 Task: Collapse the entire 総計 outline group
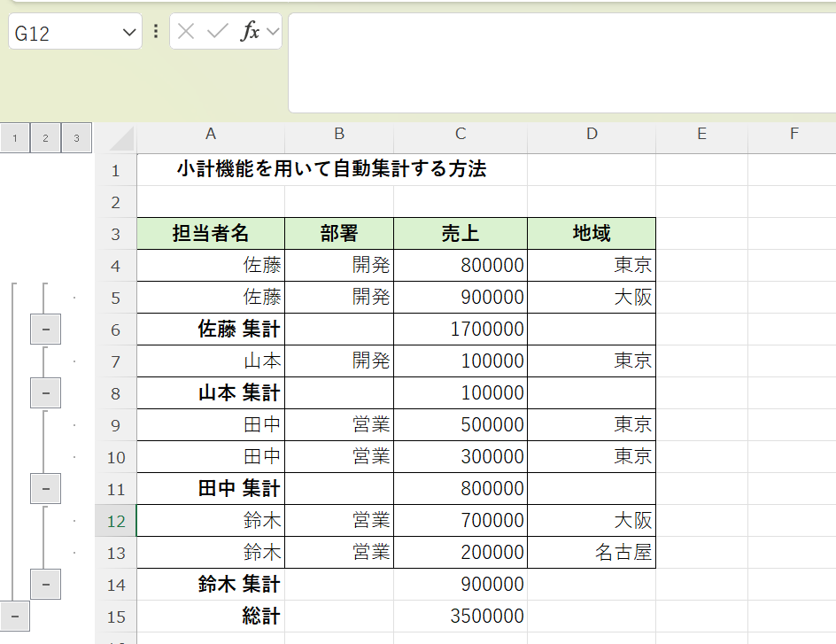click(14, 616)
